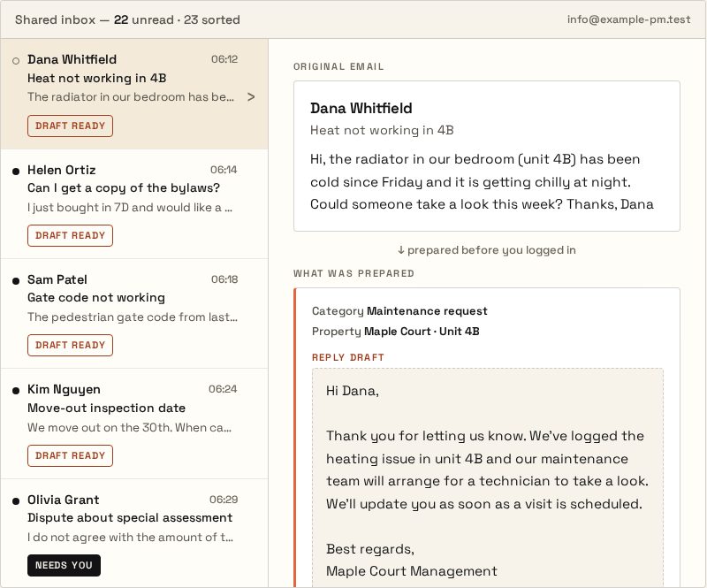The image size is (707, 588).
Task: Click inside the reply draft text box
Action: (x=488, y=477)
